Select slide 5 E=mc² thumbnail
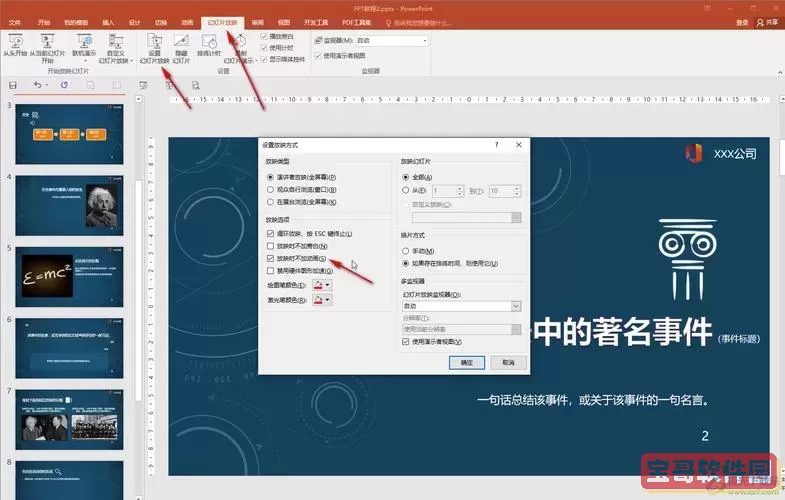Screen dimensions: 785x500 point(69,277)
